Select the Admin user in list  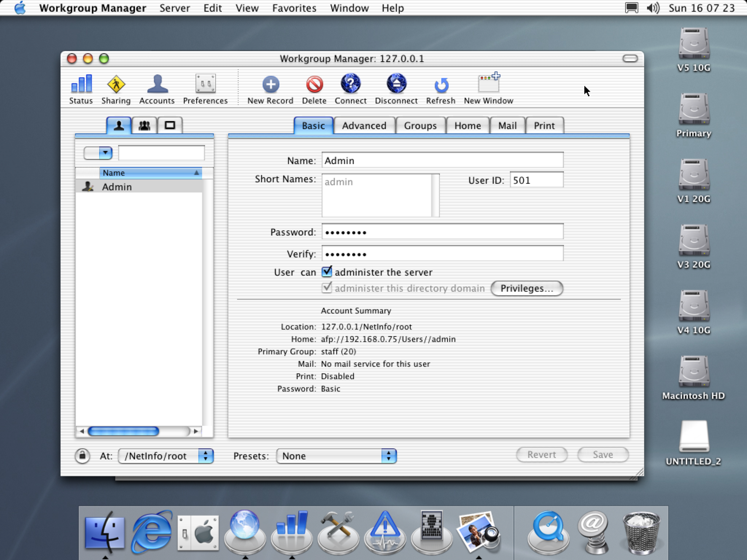139,187
